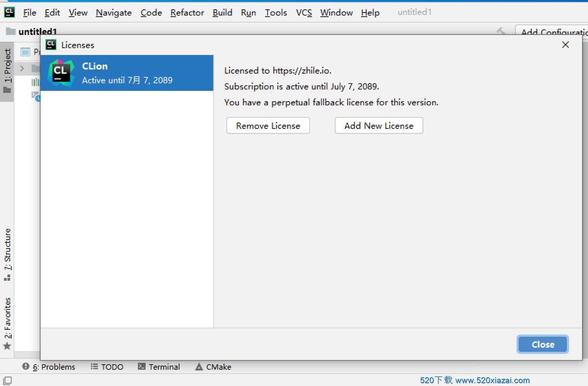Viewport: 588px width, 386px height.
Task: Open the Refactor menu
Action: [x=187, y=12]
